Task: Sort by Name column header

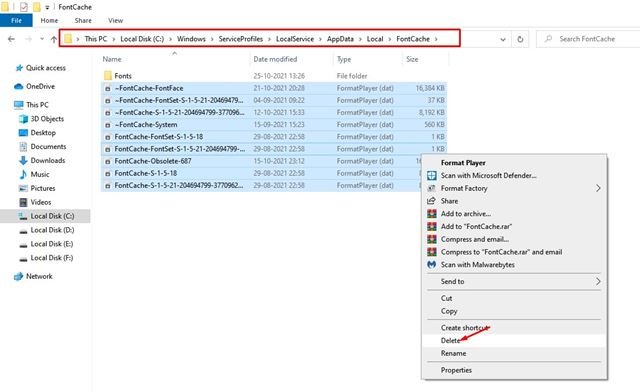Action: pyautogui.click(x=112, y=59)
